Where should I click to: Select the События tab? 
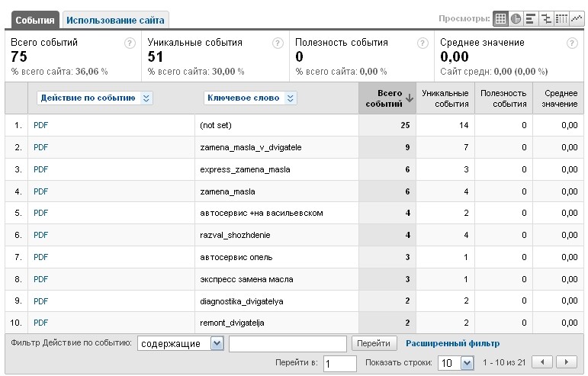[35, 20]
